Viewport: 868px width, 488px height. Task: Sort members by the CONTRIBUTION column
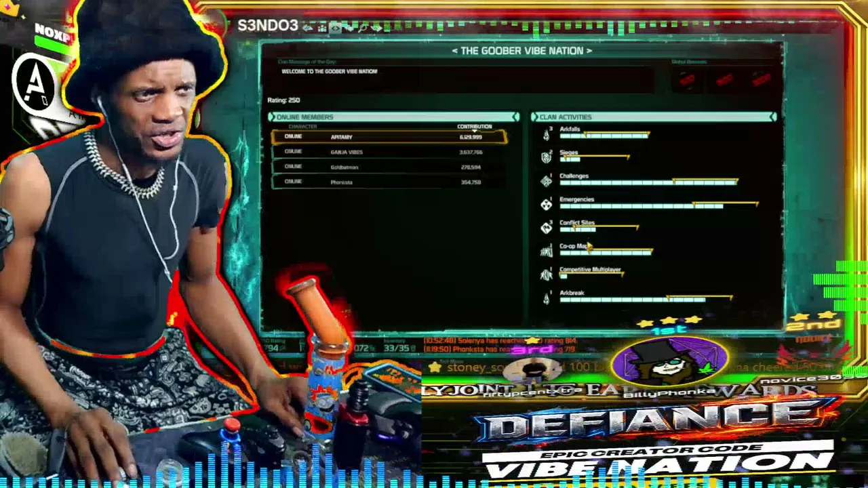point(474,127)
